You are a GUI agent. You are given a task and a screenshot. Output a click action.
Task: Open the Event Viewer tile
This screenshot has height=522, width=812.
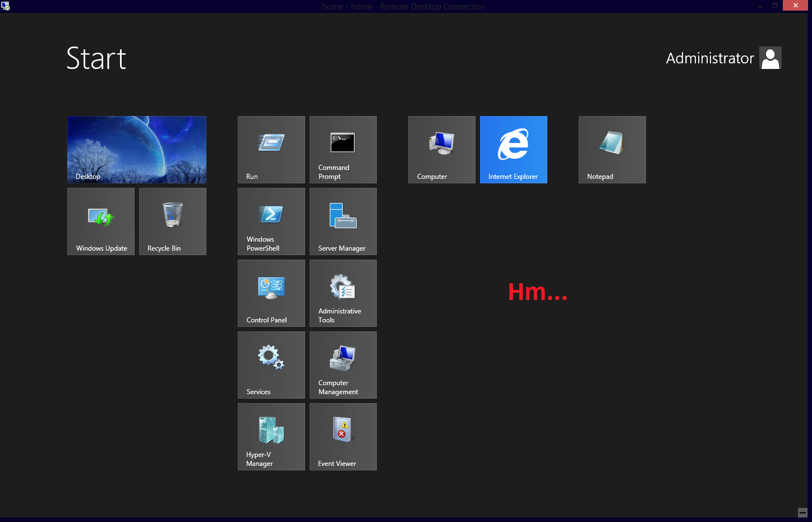coord(343,437)
